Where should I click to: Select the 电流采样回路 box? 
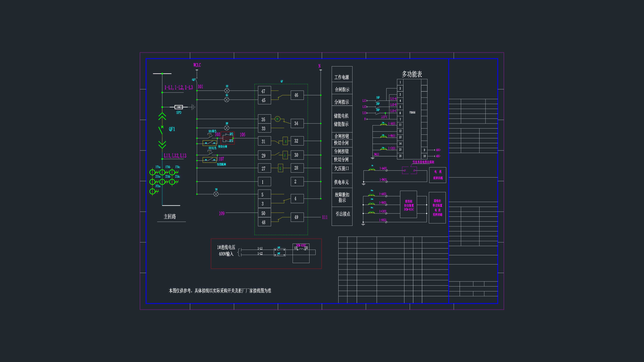[438, 175]
